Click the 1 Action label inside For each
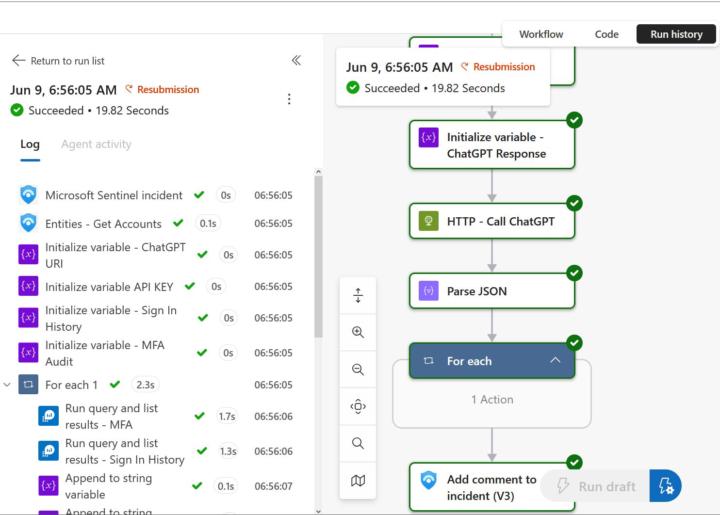 coord(492,399)
